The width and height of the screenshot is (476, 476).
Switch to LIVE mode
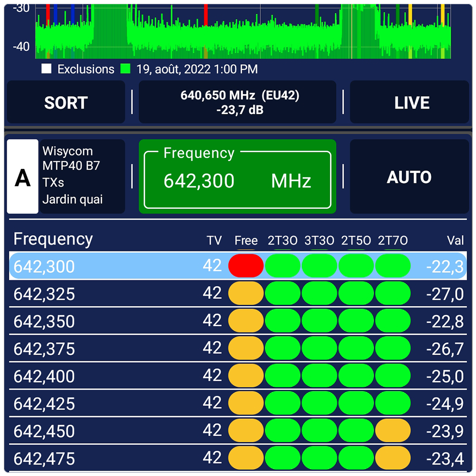(409, 102)
